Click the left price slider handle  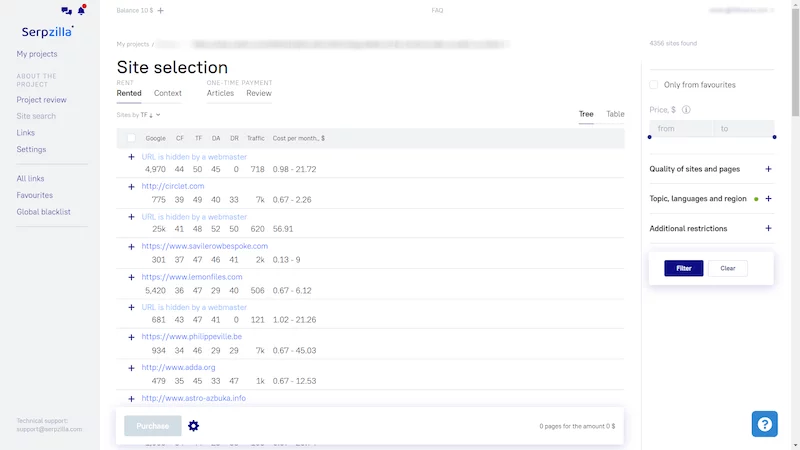650,137
